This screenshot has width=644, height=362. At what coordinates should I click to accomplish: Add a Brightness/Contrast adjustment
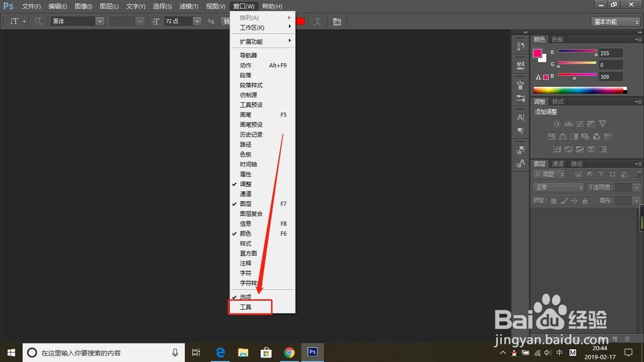[x=556, y=124]
